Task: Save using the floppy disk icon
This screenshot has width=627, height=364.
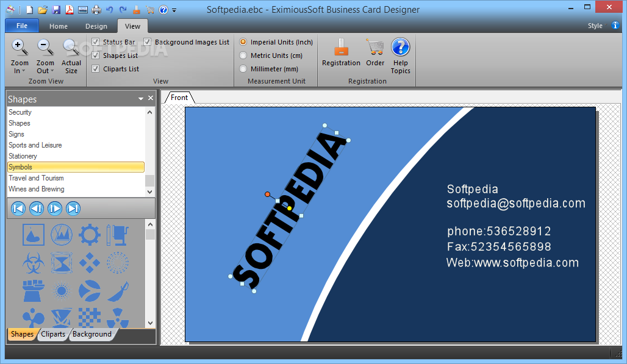Action: tap(56, 10)
